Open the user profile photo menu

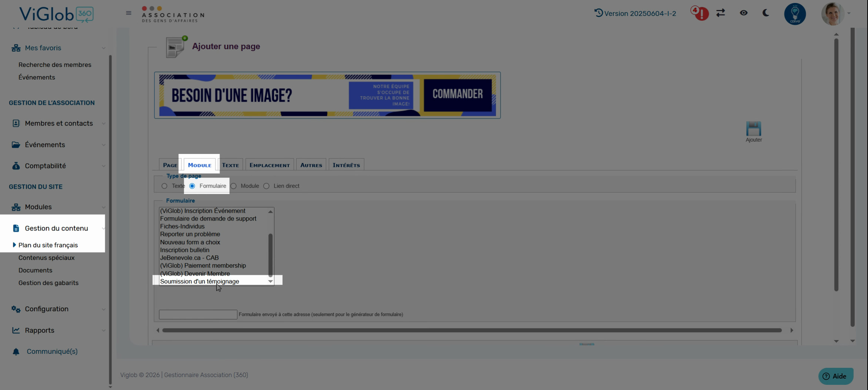click(833, 14)
